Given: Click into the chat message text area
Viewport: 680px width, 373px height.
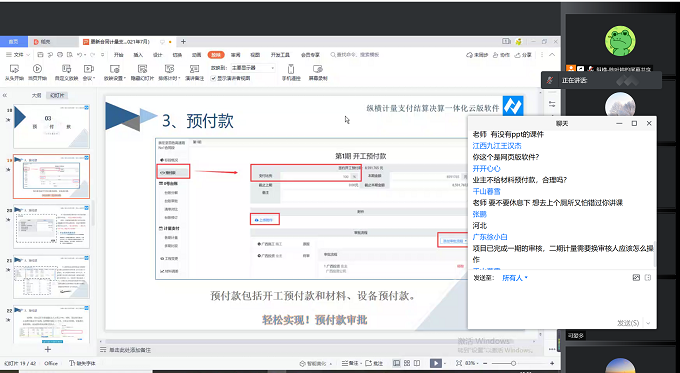Looking at the screenshot, I should point(562,300).
